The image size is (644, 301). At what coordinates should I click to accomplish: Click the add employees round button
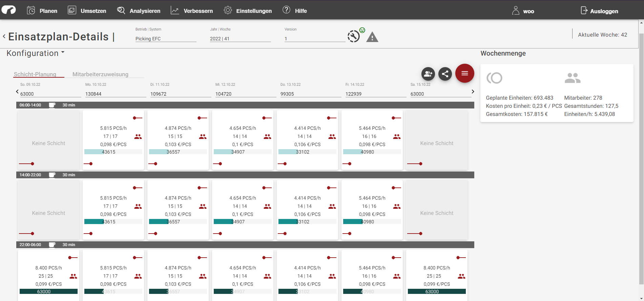tap(428, 74)
